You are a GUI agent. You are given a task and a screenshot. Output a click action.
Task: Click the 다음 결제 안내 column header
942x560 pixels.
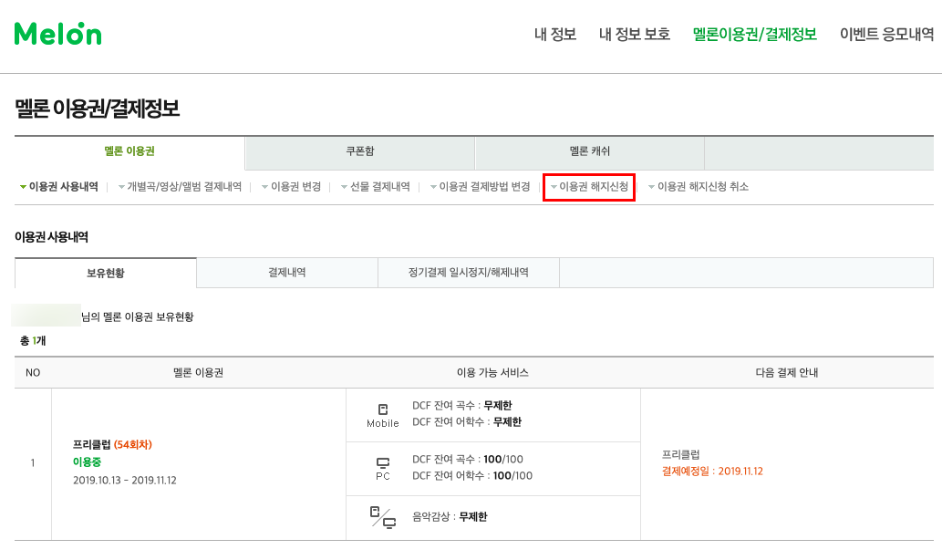tap(787, 372)
